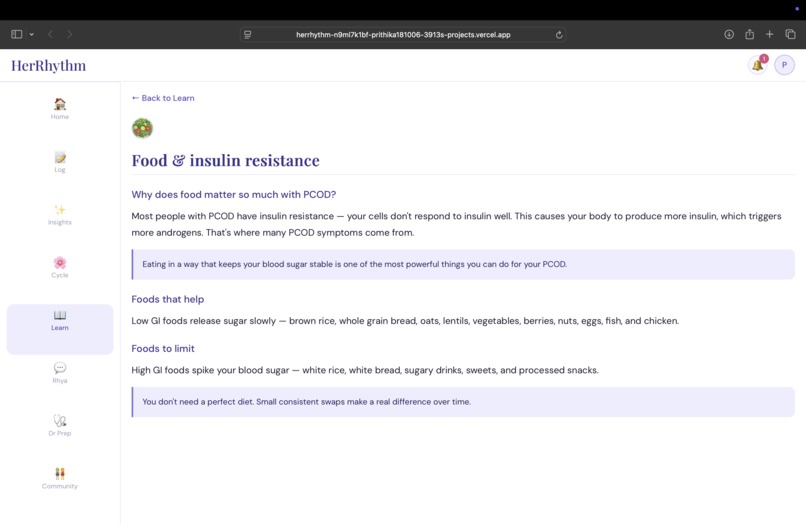Click the "Foods that help" subheading
This screenshot has width=806, height=524.
click(168, 299)
